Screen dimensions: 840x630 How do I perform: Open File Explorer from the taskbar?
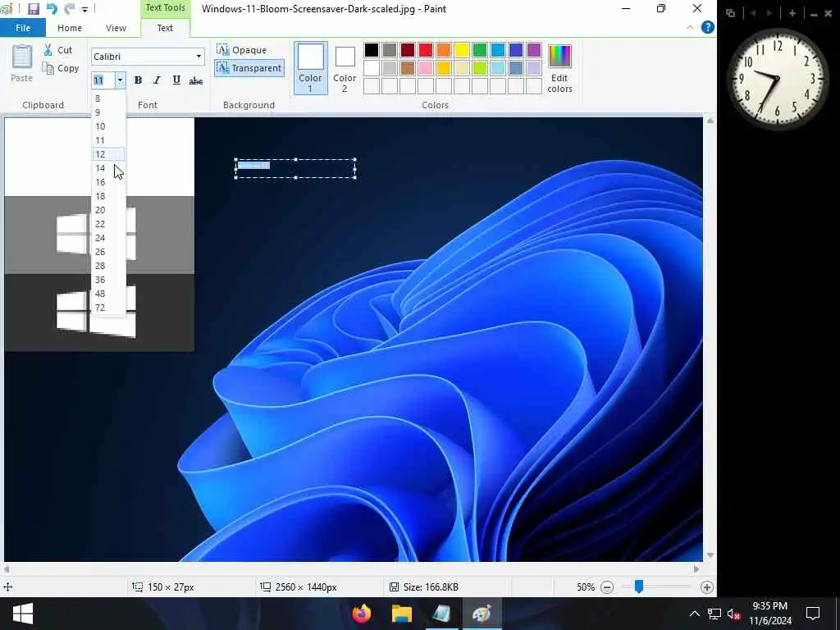pos(401,614)
